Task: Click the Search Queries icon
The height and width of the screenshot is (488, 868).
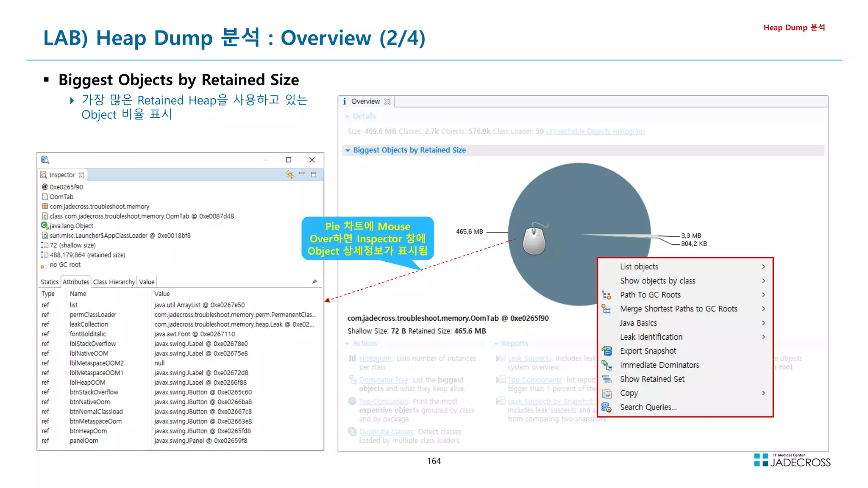Action: pyautogui.click(x=607, y=407)
